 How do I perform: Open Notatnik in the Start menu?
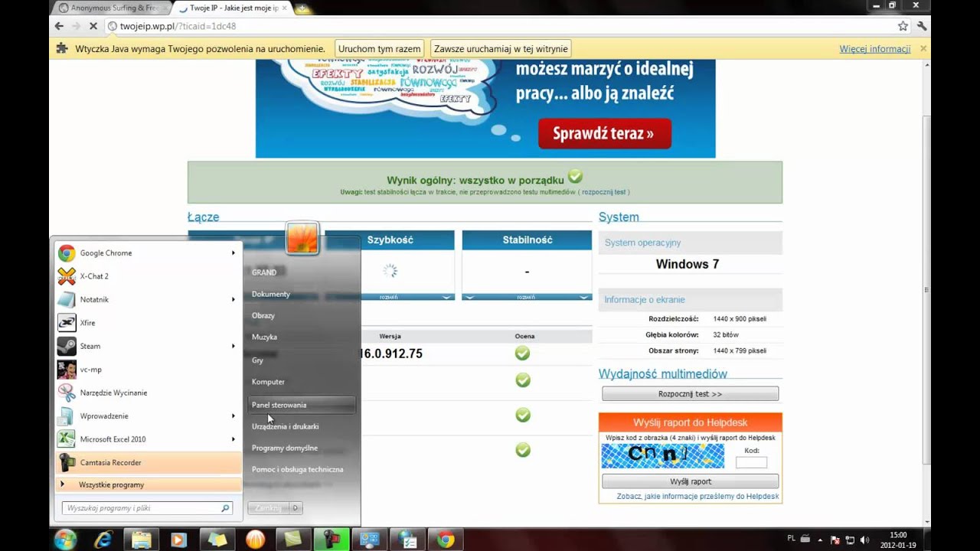[x=149, y=299]
